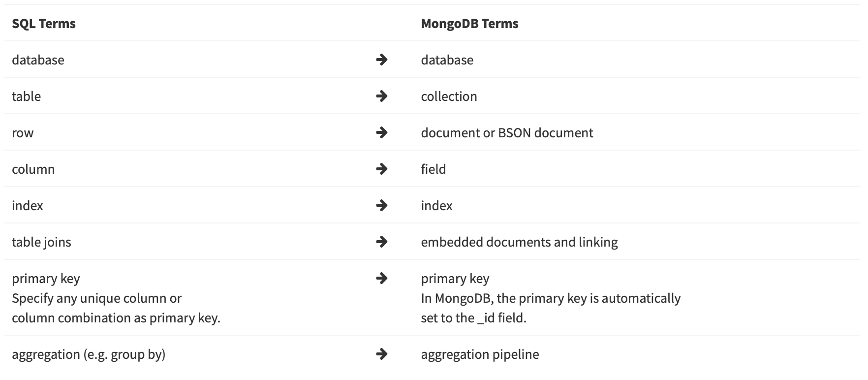Click the arrow next to column term
Viewport: 868px width, 380px height.
click(381, 169)
